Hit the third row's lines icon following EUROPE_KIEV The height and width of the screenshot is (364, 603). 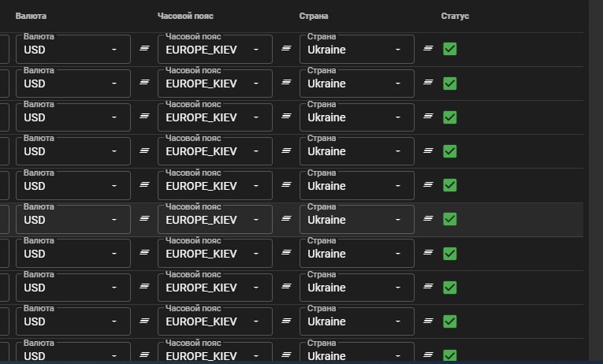pos(286,116)
